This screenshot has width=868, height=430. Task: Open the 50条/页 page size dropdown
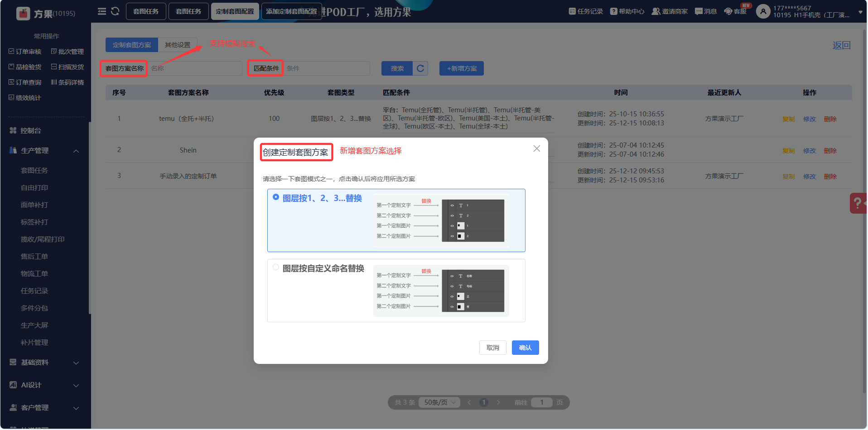[439, 402]
